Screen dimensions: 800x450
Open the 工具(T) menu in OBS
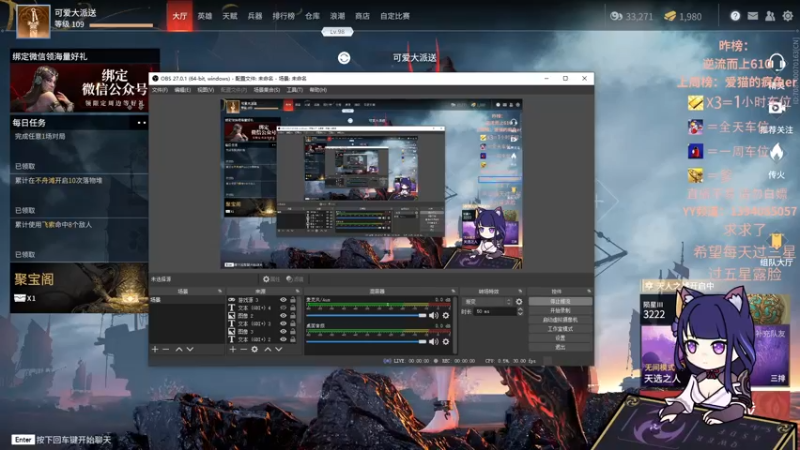tap(294, 90)
